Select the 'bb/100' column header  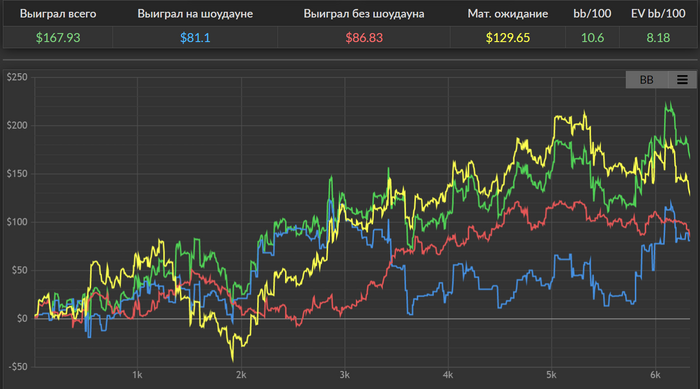(592, 14)
